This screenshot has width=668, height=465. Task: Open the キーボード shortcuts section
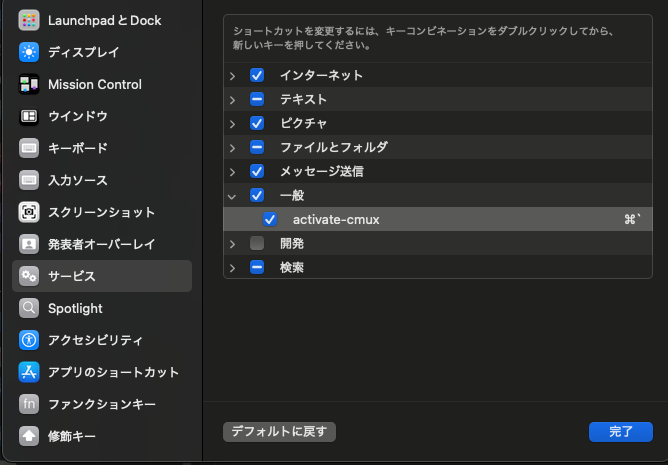pos(102,148)
